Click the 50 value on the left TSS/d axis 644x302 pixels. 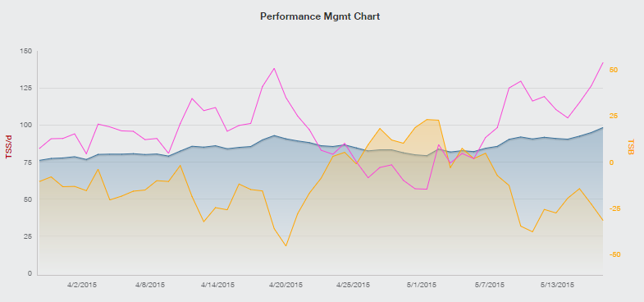coord(27,199)
